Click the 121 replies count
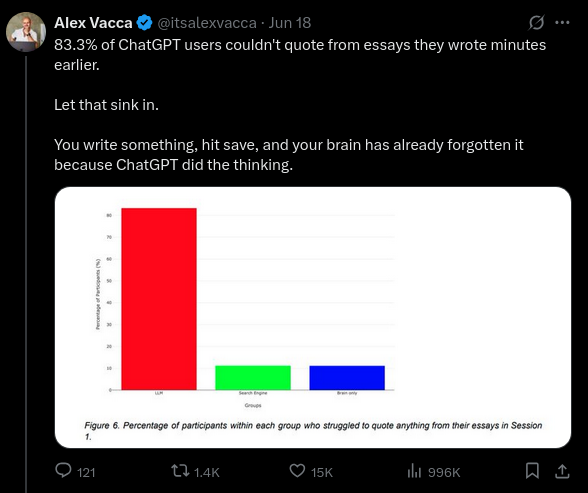Screen dimensions: 588x493 click(x=86, y=472)
